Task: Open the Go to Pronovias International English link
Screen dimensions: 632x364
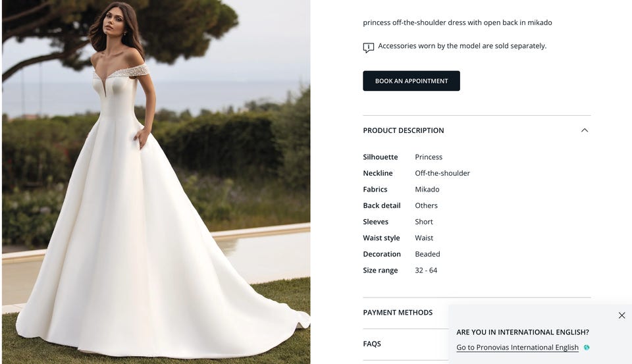Action: (x=517, y=348)
